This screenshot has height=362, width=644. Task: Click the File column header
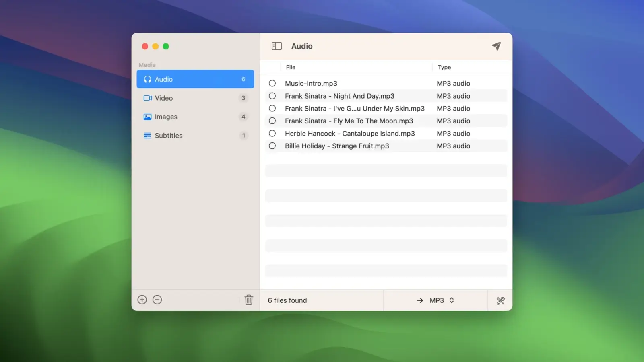point(291,67)
